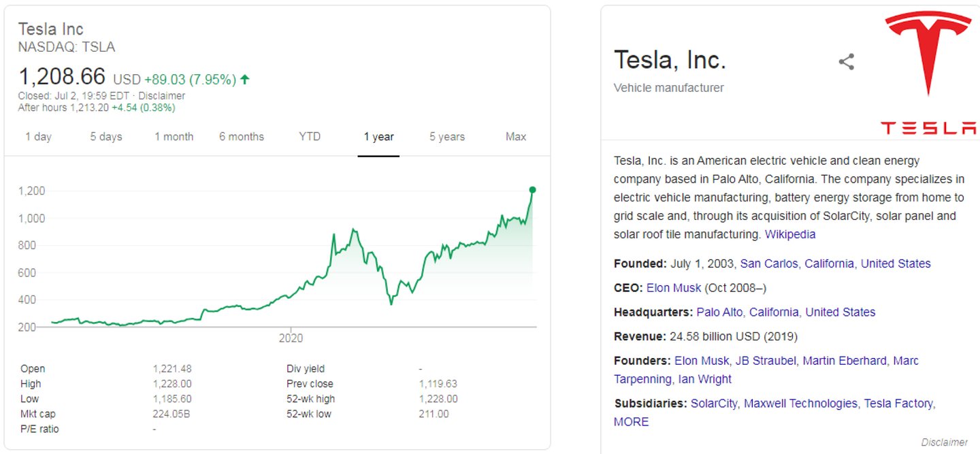Switch to the Max range tab

[516, 137]
